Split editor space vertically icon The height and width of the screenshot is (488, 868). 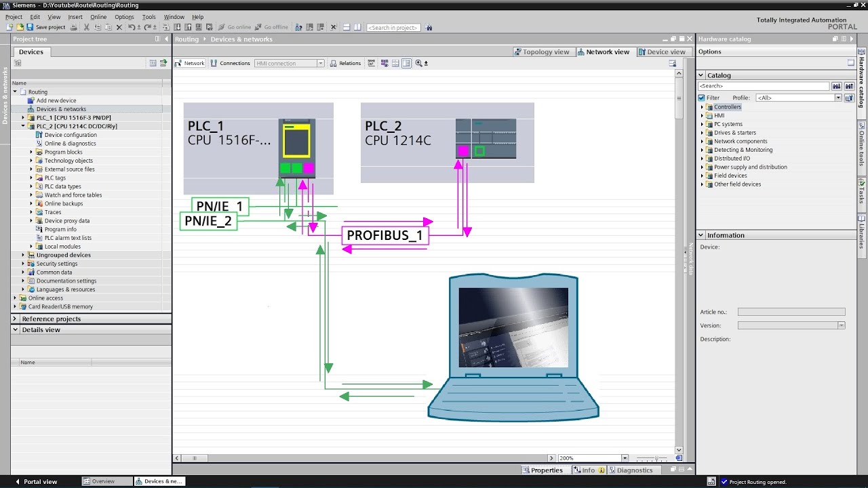tap(357, 27)
